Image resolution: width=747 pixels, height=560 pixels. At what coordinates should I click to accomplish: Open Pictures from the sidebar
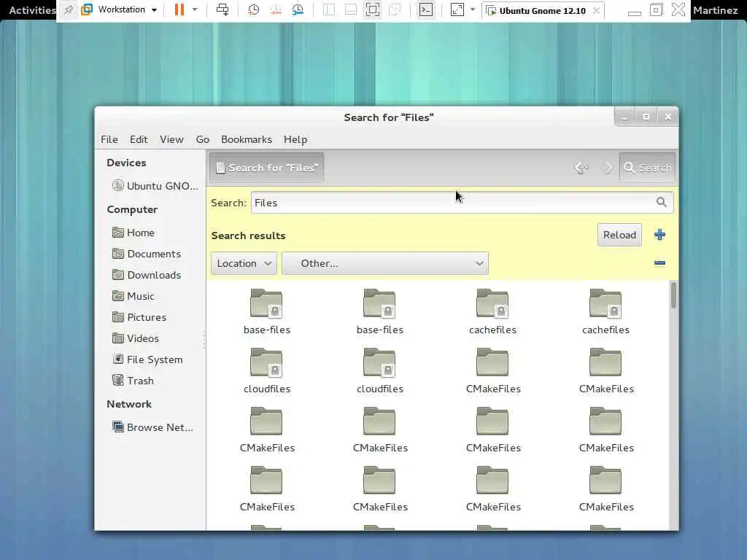[139, 317]
